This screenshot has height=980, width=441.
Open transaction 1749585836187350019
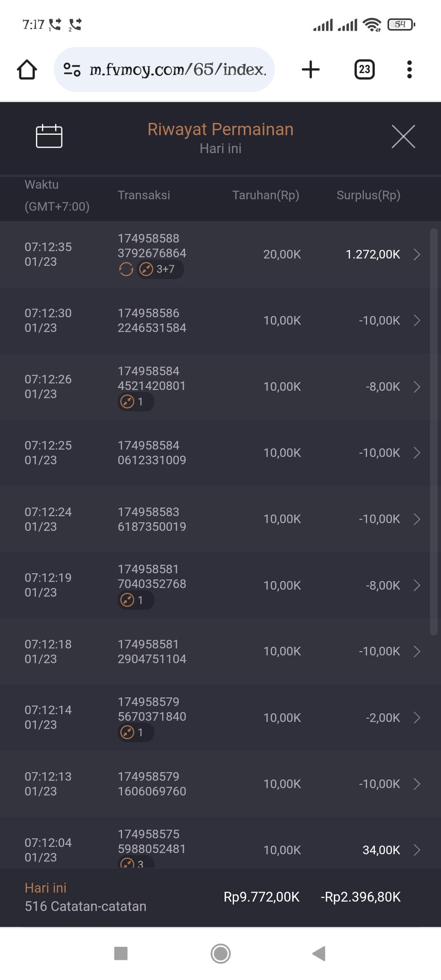(x=151, y=519)
